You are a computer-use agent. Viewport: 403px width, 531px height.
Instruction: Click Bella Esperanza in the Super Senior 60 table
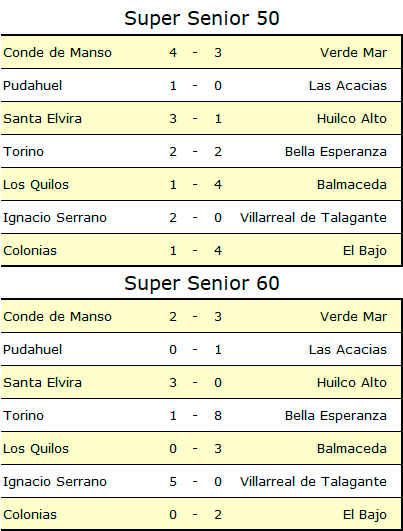tap(336, 416)
